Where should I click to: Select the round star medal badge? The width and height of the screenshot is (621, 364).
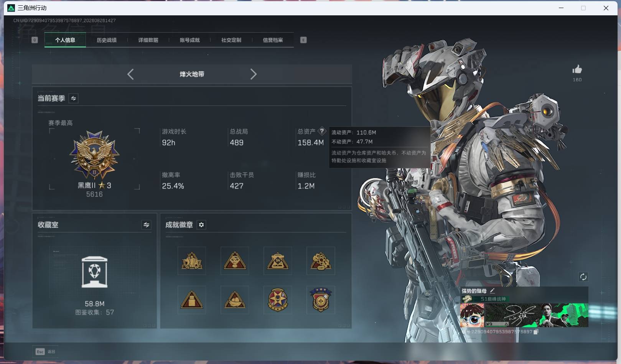pyautogui.click(x=278, y=300)
